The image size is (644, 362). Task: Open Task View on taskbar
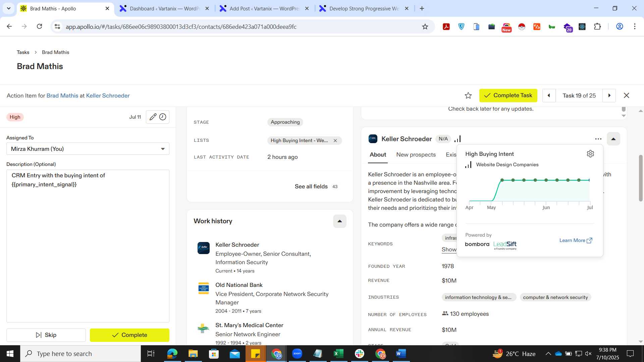pyautogui.click(x=151, y=354)
